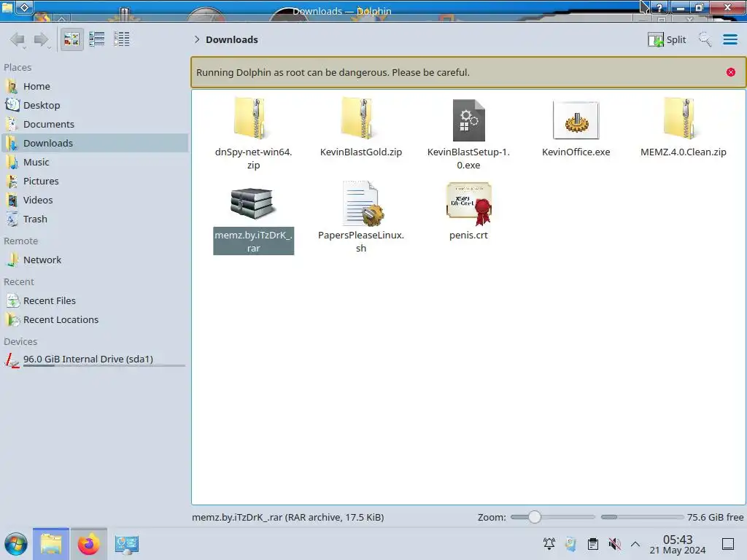Open Recent Locations entry
Image resolution: width=747 pixels, height=560 pixels.
coord(94,320)
